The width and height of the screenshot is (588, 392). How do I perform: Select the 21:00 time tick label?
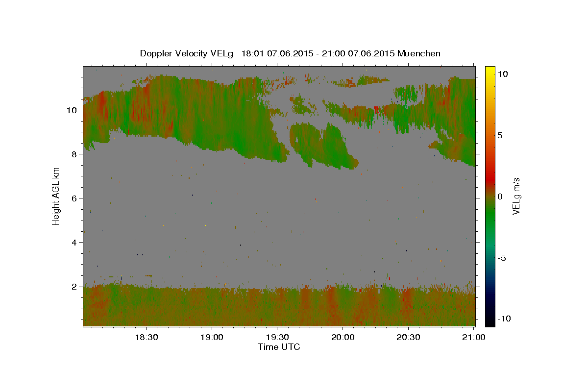pos(473,338)
